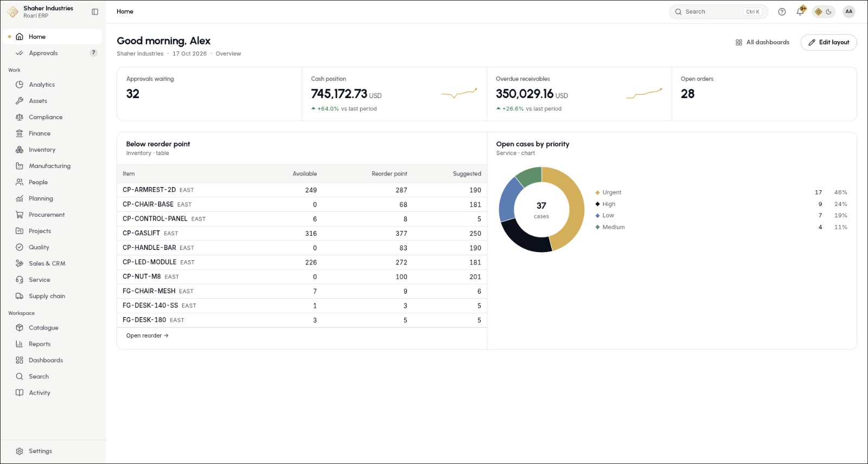Screen dimensions: 868x464
Task: Click the Urgent legend color diamond
Action: pyautogui.click(x=597, y=192)
